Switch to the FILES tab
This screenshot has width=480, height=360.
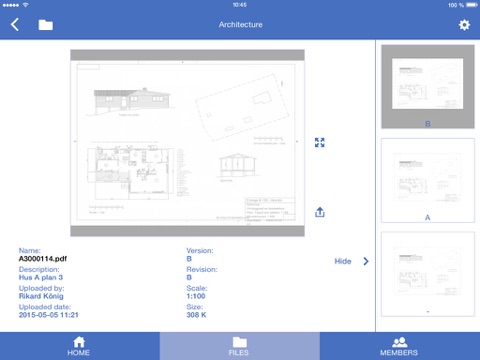[240, 346]
